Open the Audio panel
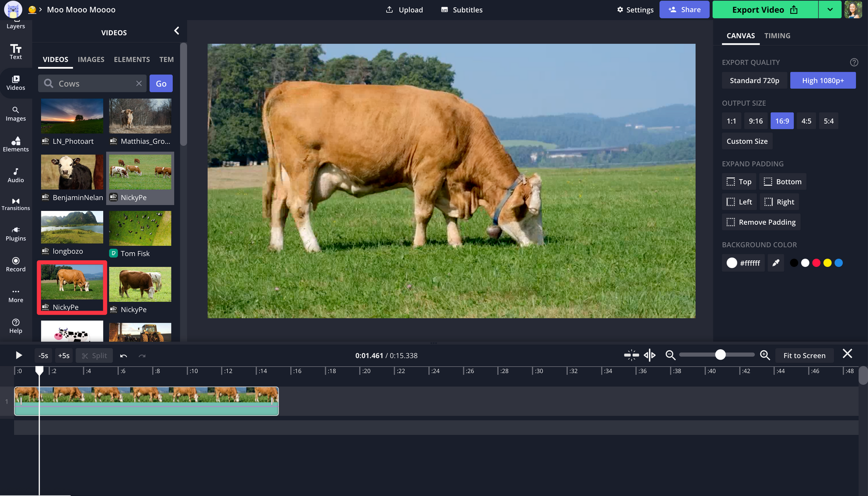The image size is (868, 496). pyautogui.click(x=16, y=175)
